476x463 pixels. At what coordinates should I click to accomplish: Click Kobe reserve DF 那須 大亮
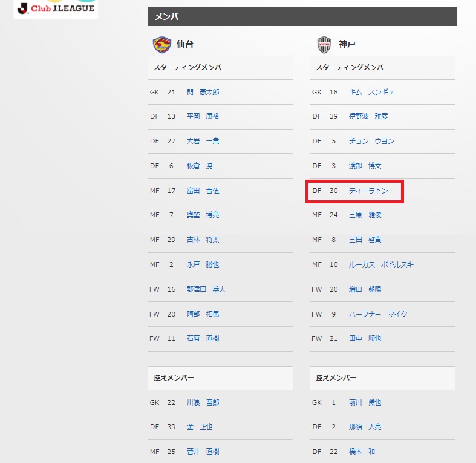pos(365,427)
